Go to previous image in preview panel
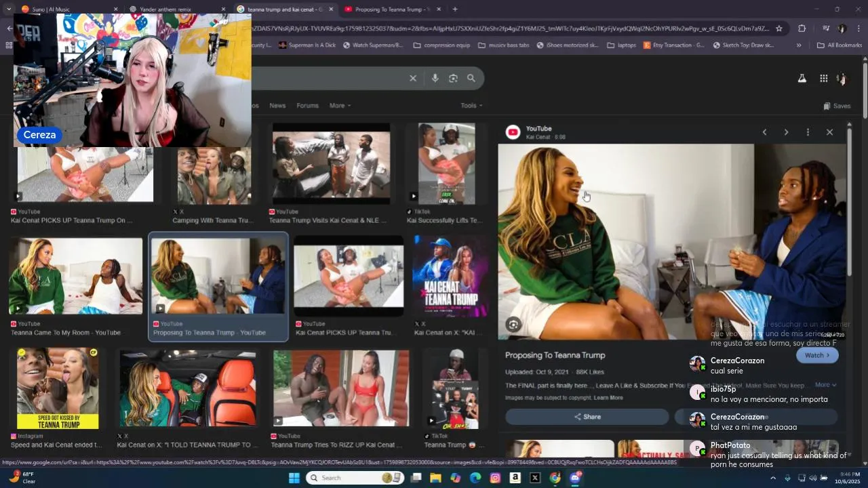 (x=764, y=132)
